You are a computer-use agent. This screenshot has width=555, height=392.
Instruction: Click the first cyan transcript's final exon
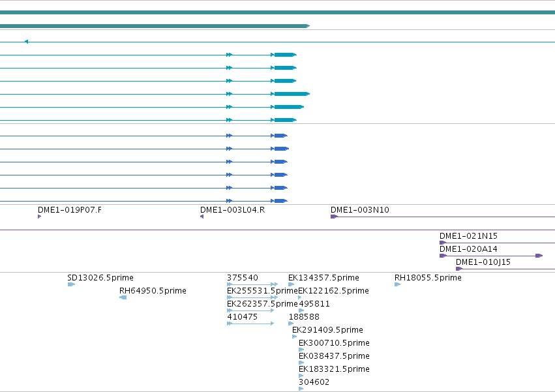[285, 55]
